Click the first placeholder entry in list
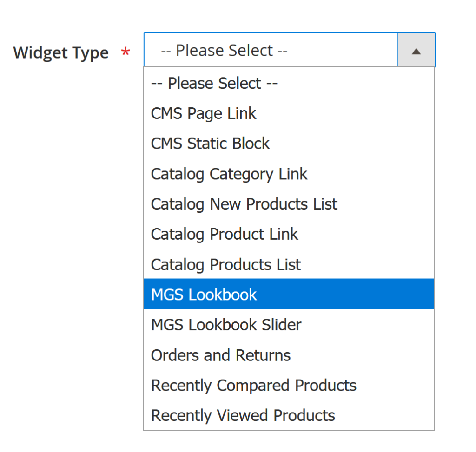 click(214, 84)
